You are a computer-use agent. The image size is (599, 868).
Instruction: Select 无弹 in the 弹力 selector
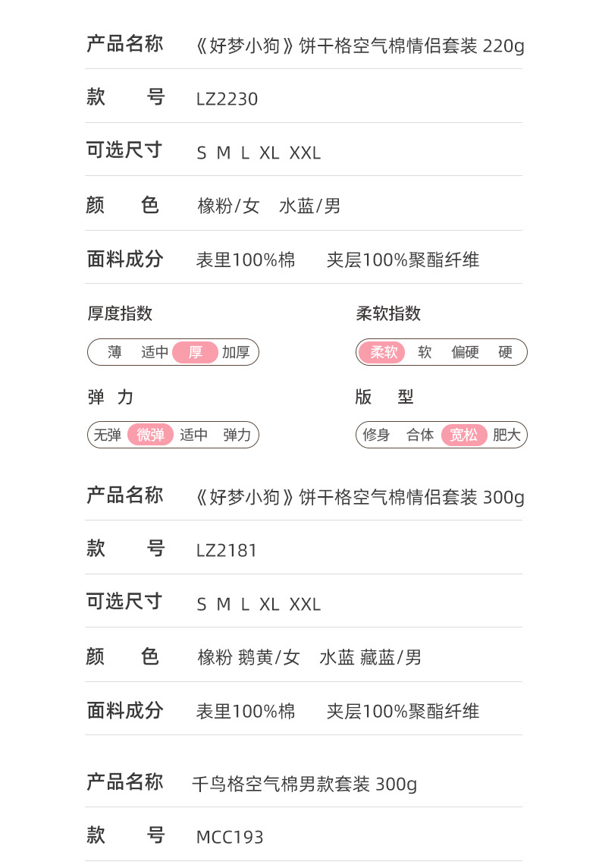point(108,435)
